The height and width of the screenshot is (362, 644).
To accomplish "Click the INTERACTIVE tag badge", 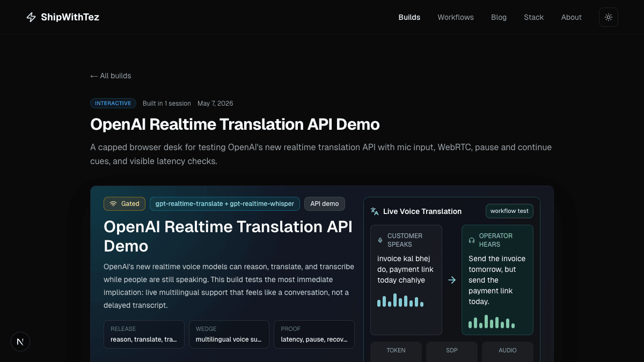I will pyautogui.click(x=113, y=104).
